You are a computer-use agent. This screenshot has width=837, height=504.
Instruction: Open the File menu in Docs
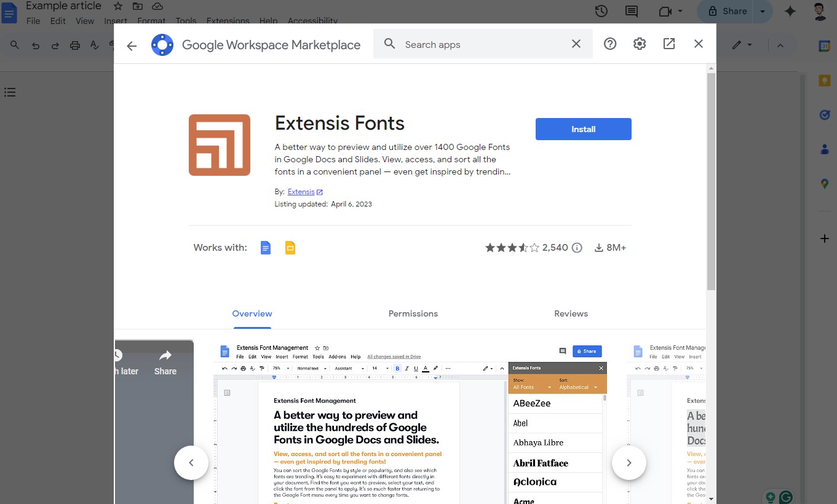point(33,21)
